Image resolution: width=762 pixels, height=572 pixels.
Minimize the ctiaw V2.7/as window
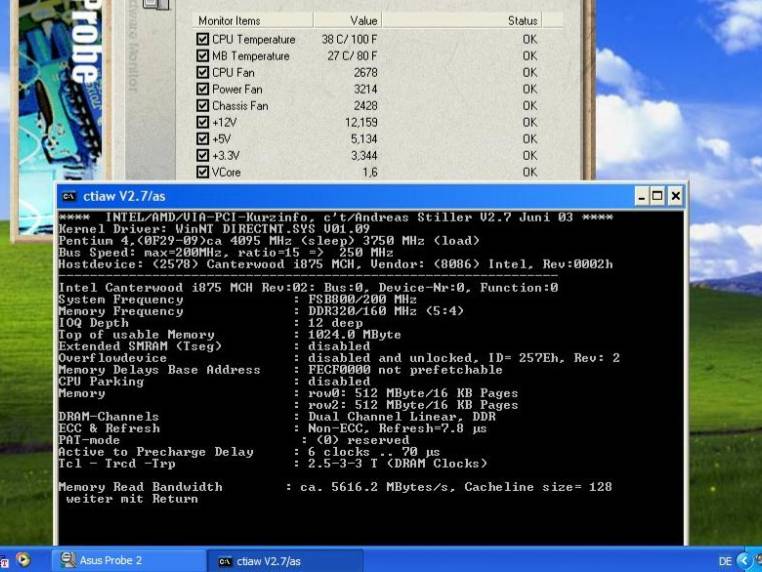(x=641, y=196)
